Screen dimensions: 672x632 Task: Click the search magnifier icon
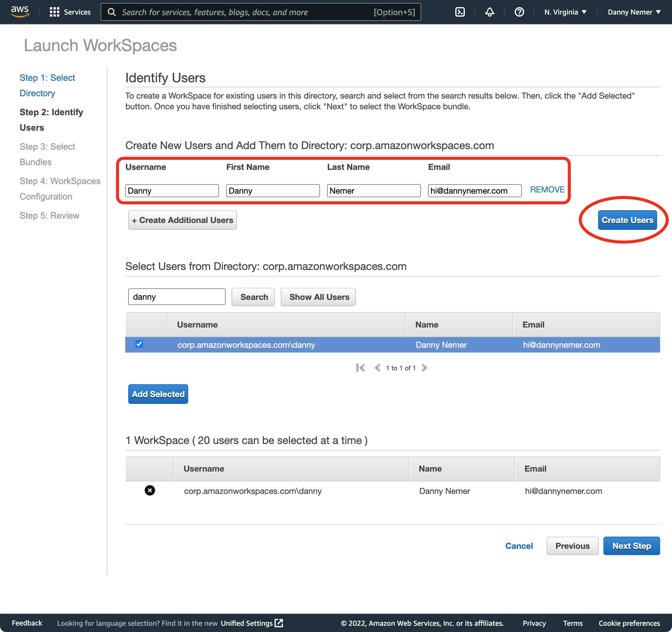coord(112,12)
